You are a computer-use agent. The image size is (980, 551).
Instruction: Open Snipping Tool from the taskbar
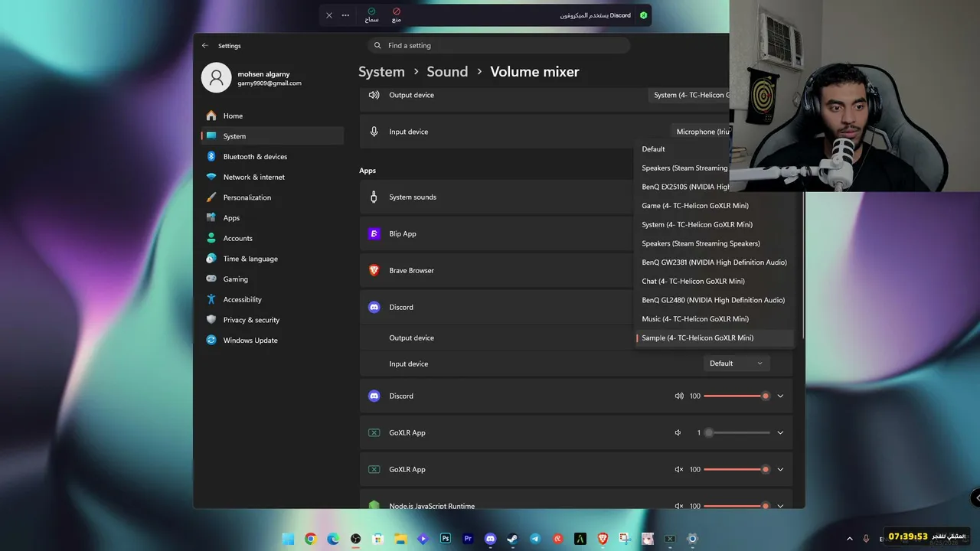coord(625,539)
